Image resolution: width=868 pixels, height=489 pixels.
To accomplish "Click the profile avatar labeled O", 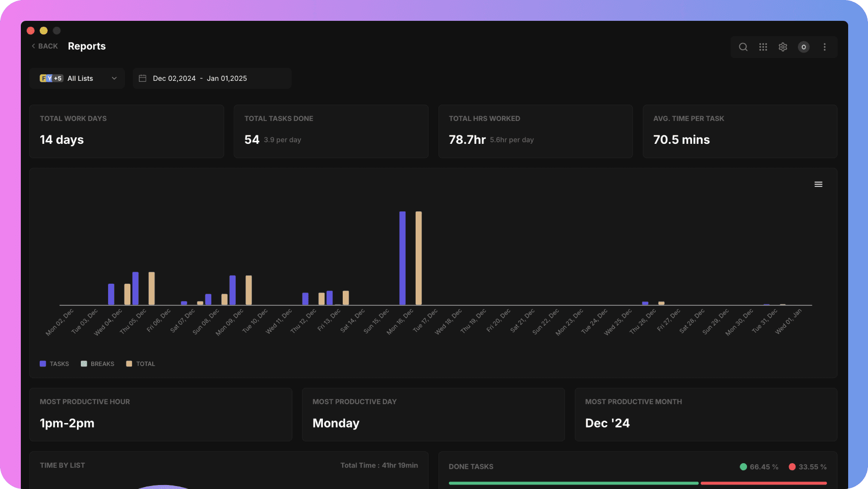I will tap(804, 47).
